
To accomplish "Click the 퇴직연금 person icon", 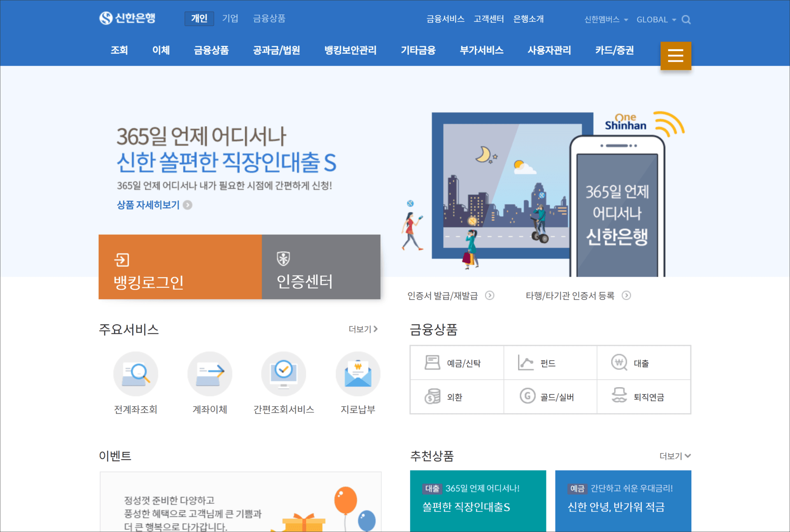I will click(x=619, y=395).
